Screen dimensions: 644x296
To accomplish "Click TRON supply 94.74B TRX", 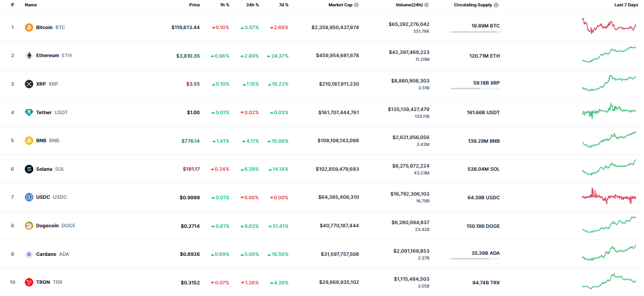I will tap(486, 283).
